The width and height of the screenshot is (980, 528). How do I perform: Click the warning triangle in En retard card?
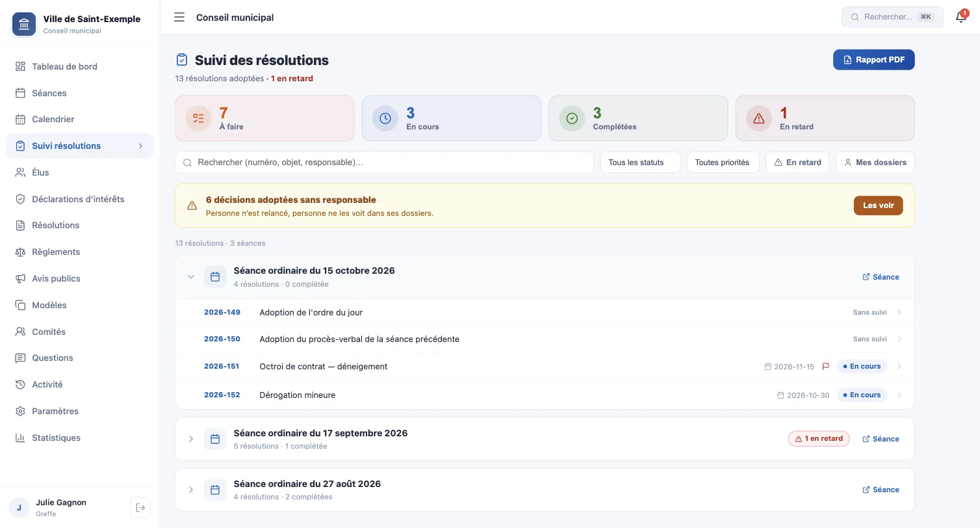759,118
